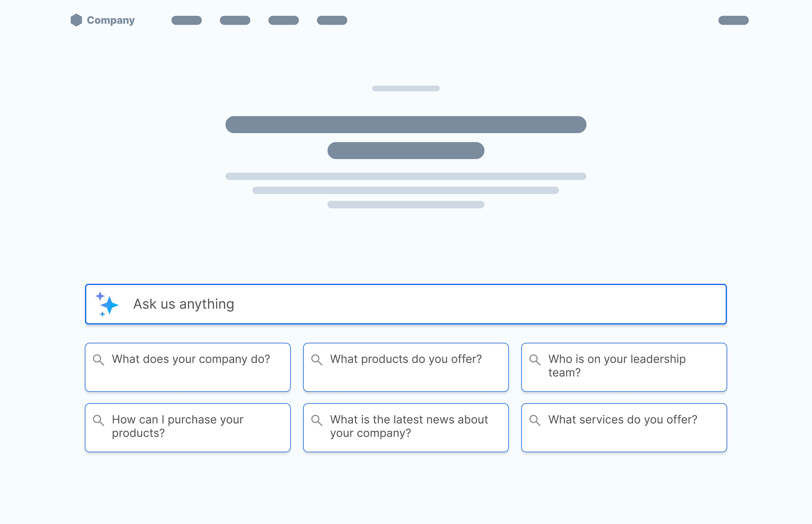Click magnifier icon beside 'What is the latest news'

(x=316, y=420)
